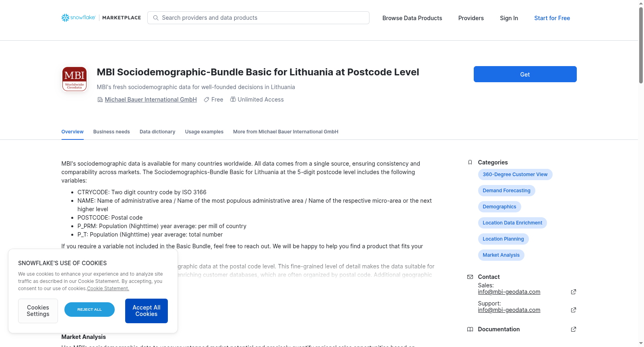Click the REJECT ALL cookies button
Screen dimensions: 644x347
89,310
